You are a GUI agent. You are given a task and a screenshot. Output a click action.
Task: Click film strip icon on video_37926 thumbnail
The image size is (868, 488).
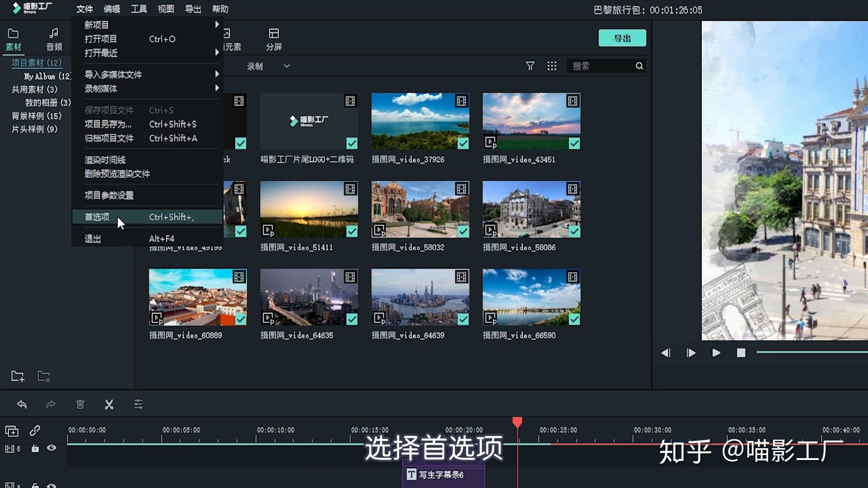pyautogui.click(x=461, y=101)
